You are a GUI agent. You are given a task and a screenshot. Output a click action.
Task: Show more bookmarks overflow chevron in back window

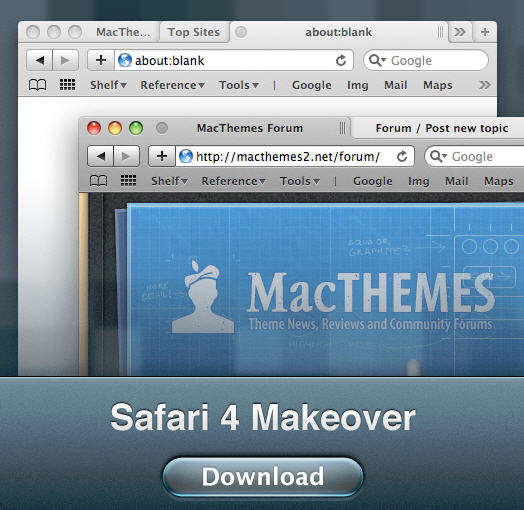pos(485,85)
